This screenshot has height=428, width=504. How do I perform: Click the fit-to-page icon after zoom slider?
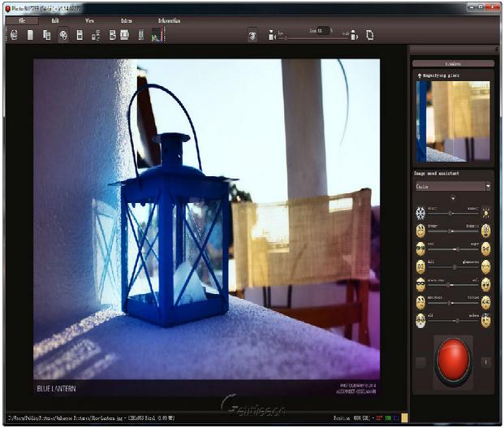click(x=369, y=35)
